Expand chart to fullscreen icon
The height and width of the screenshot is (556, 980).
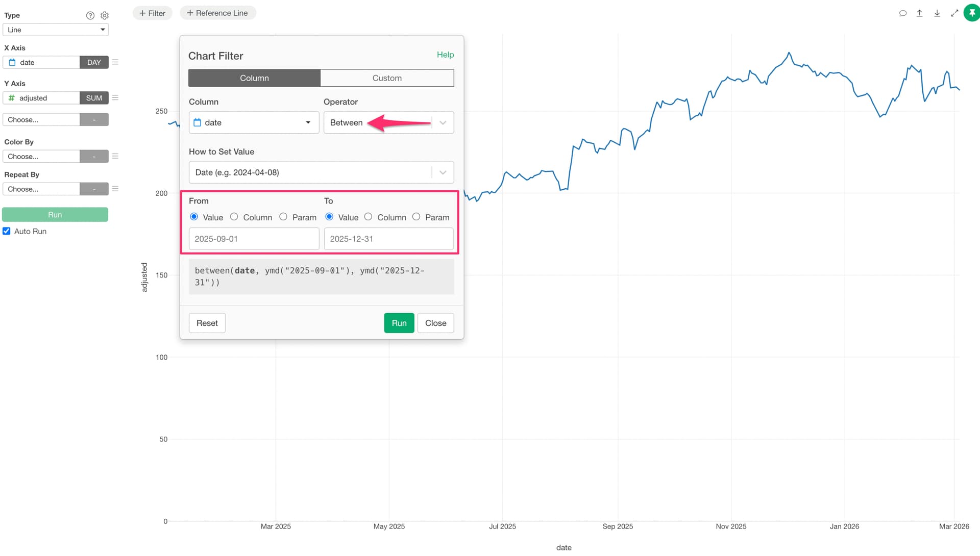(954, 13)
